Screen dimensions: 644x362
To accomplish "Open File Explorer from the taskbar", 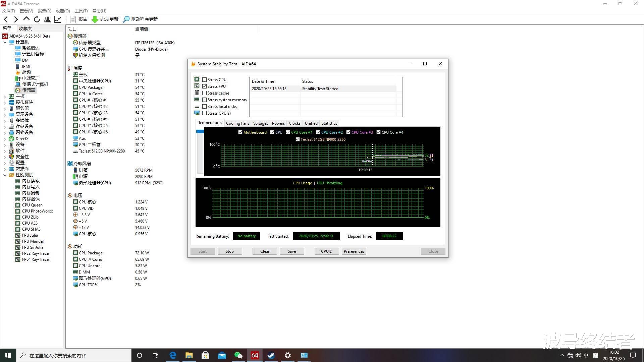I will (189, 355).
